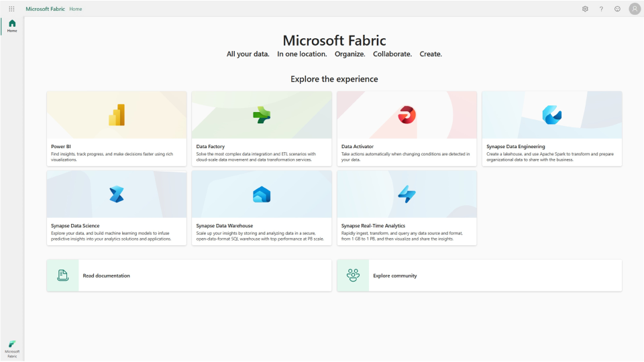Open Explore community link
Viewport: 644px width, 362px height.
pyautogui.click(x=395, y=276)
